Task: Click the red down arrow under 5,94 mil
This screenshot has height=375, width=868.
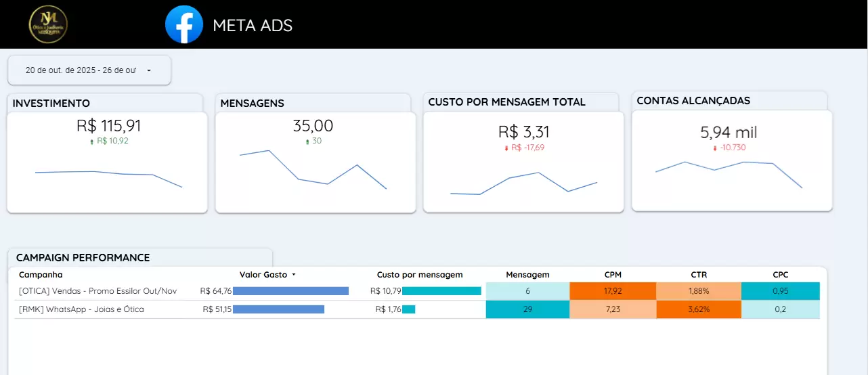Action: (x=714, y=148)
